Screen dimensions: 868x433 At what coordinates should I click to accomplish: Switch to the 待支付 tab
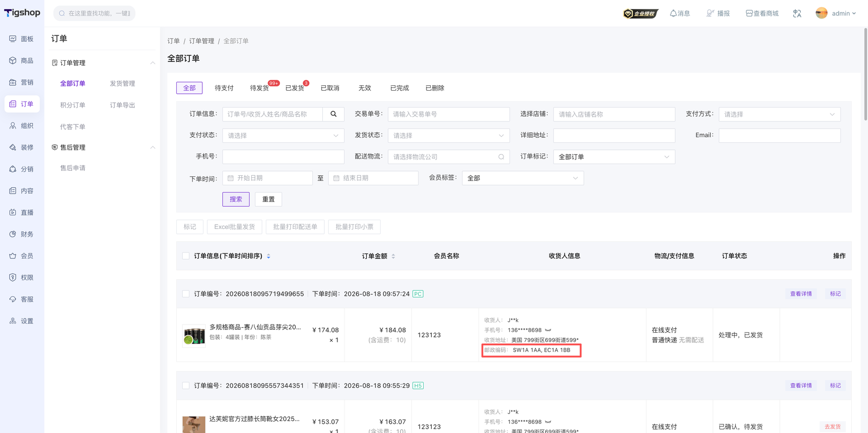coord(224,88)
